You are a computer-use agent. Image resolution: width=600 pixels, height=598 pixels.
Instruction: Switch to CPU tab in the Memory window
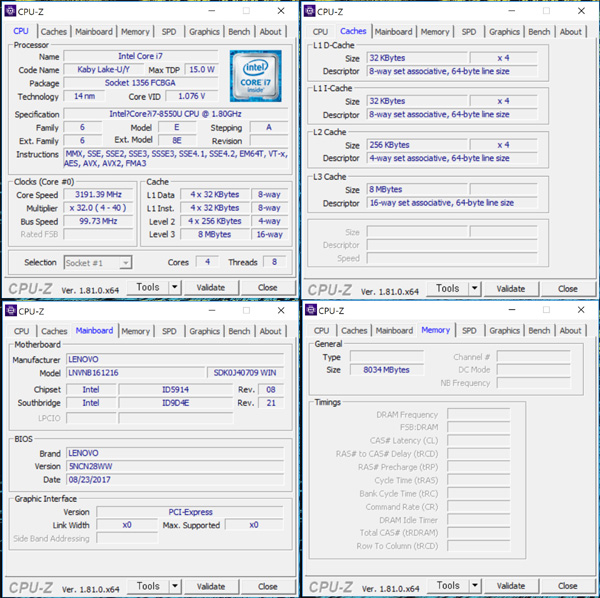click(321, 331)
